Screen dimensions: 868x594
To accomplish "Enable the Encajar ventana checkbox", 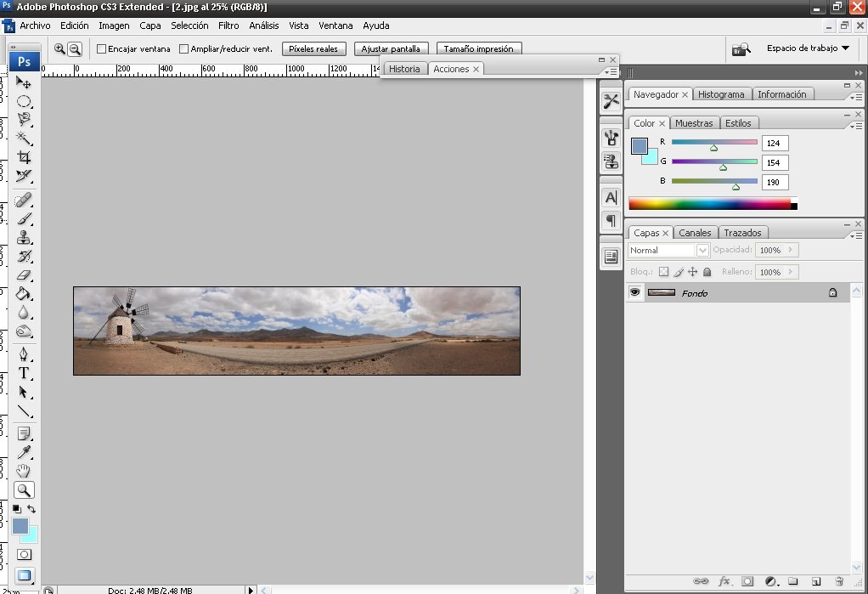I will click(102, 49).
